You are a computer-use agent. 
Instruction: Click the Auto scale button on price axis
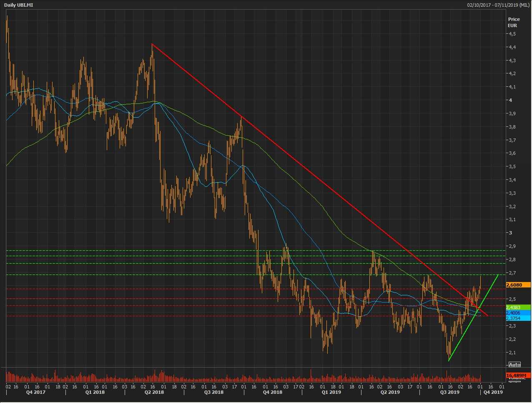(514, 365)
